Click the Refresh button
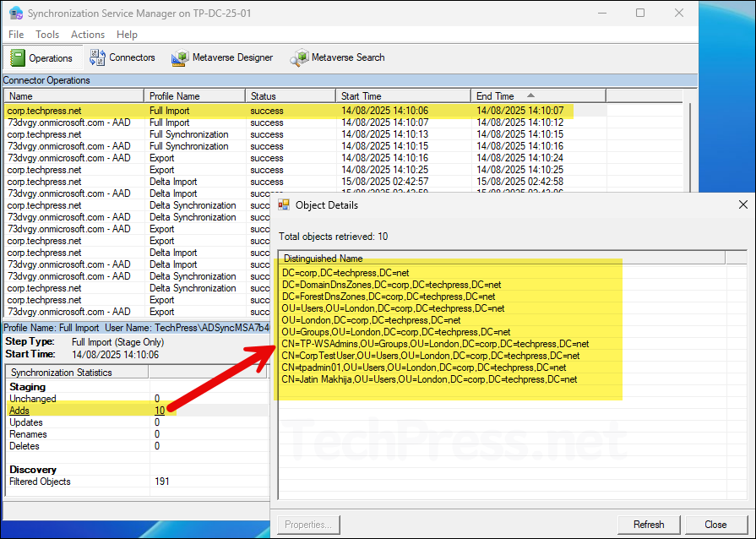Image resolution: width=756 pixels, height=539 pixels. click(x=649, y=525)
